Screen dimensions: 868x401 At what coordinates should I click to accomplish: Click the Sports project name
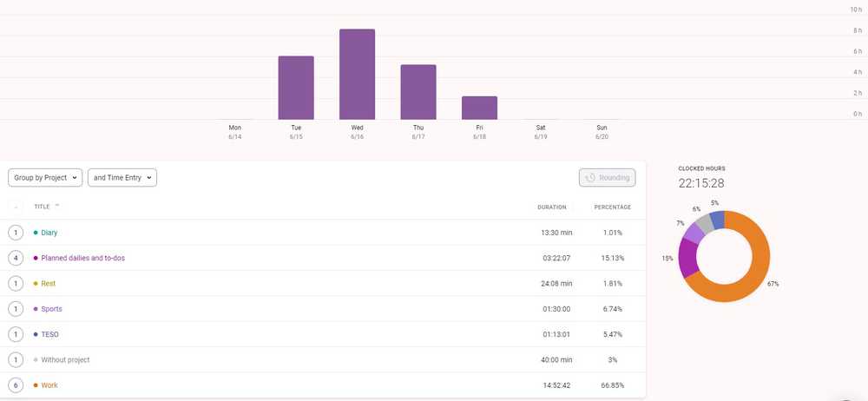(51, 309)
